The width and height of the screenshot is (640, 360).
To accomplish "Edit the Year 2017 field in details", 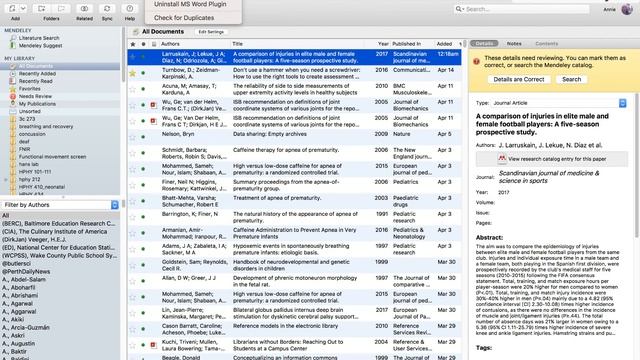I will [x=504, y=193].
